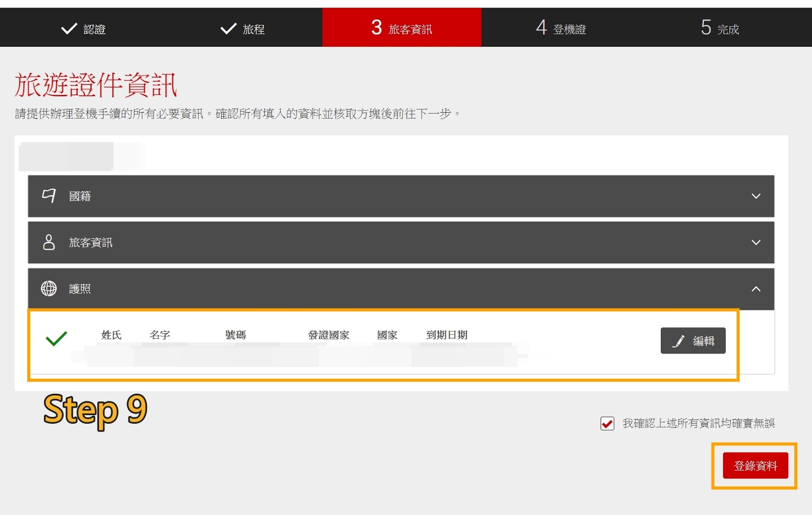
Task: Click the globe icon beside 護照
Action: 49,288
